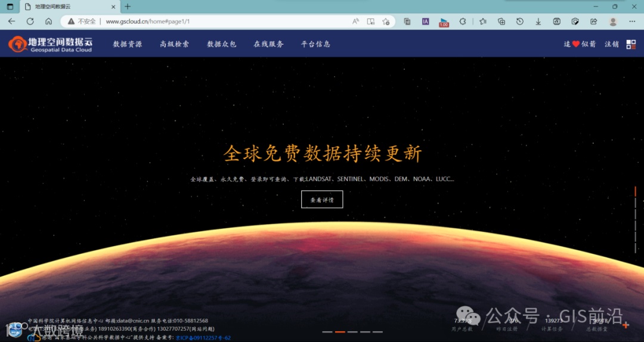Open the 京ICP备09112257号-62 link
644x342 pixels.
tap(203, 338)
